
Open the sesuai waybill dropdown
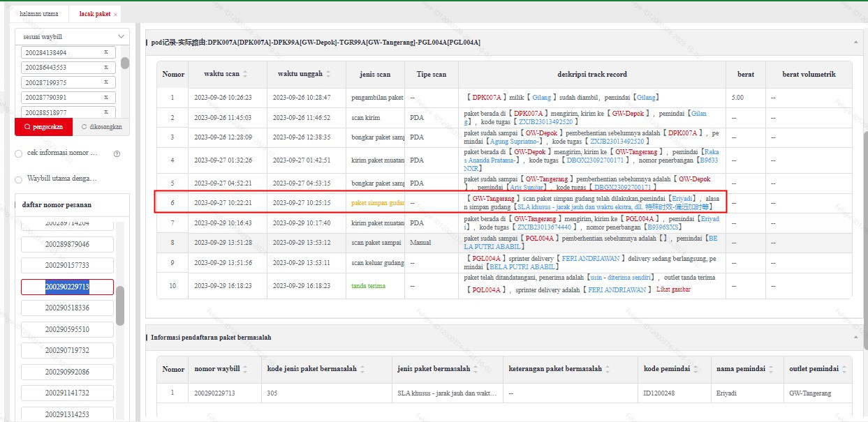[72, 36]
